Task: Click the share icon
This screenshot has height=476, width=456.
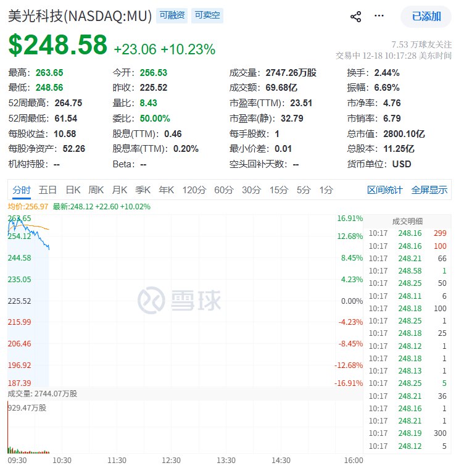Action: 355,17
